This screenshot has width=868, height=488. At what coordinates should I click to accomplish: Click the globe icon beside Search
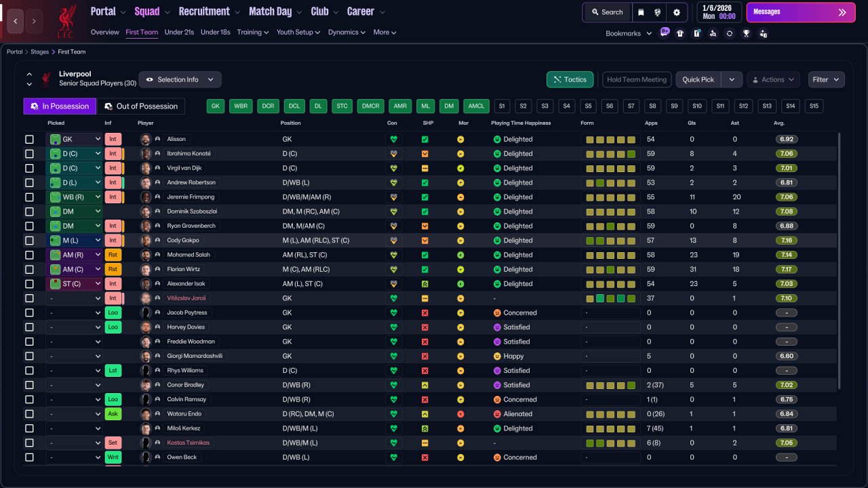pyautogui.click(x=658, y=12)
